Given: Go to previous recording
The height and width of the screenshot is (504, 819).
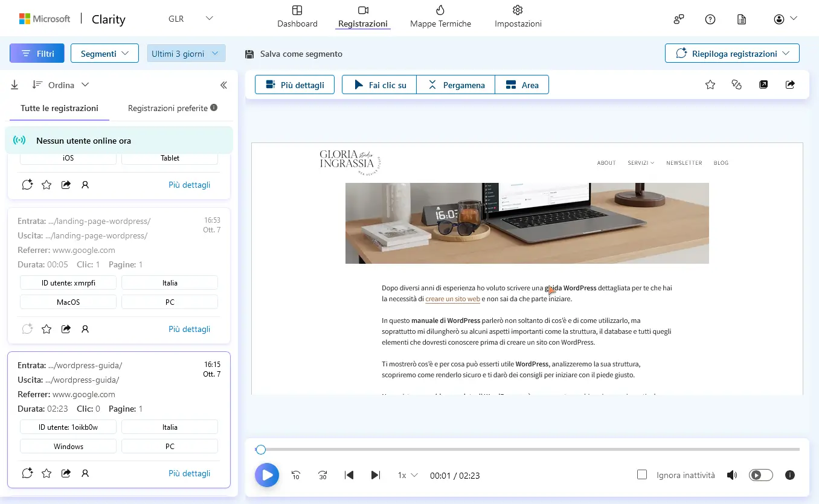Looking at the screenshot, I should tap(349, 475).
